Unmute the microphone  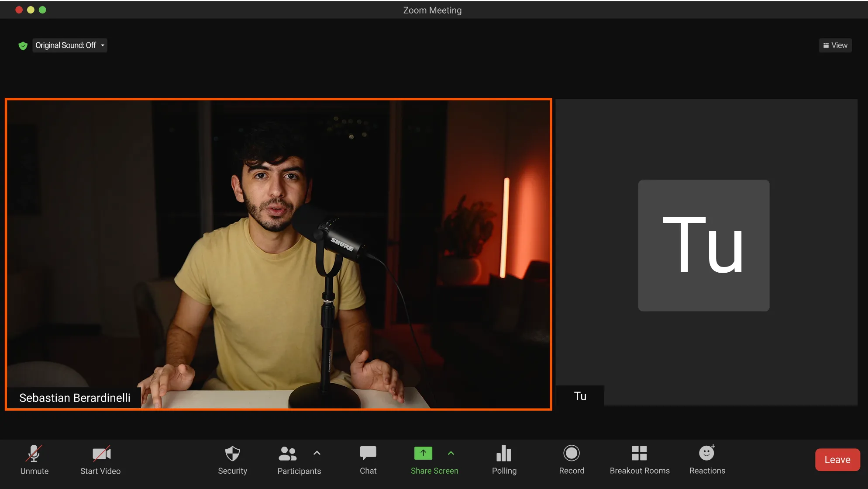coord(34,454)
